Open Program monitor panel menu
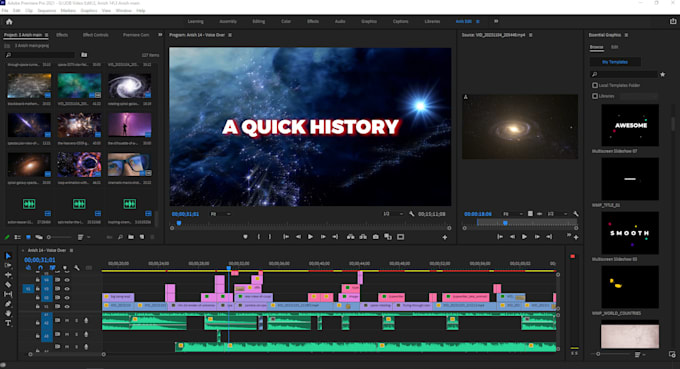 (230, 35)
